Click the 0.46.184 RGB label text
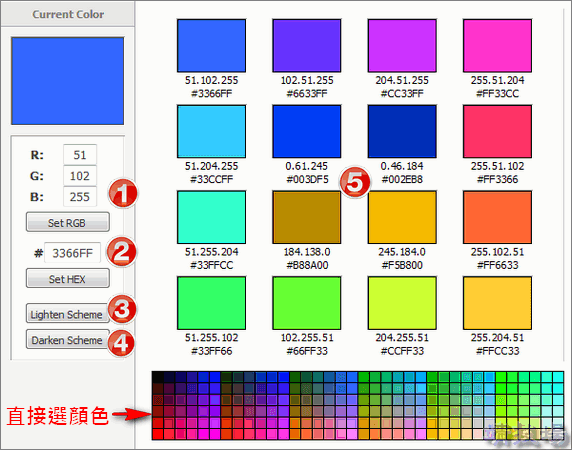The image size is (572, 450). 402,166
